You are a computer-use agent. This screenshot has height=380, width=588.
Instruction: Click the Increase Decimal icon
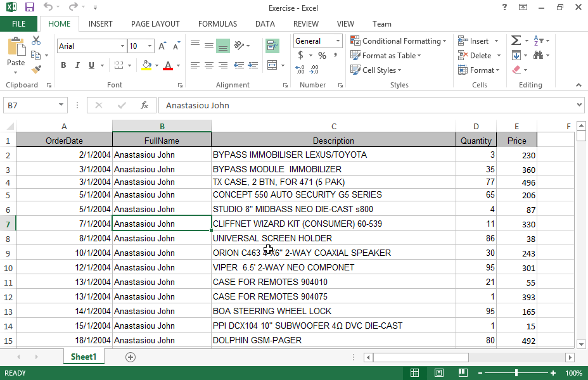tap(300, 70)
